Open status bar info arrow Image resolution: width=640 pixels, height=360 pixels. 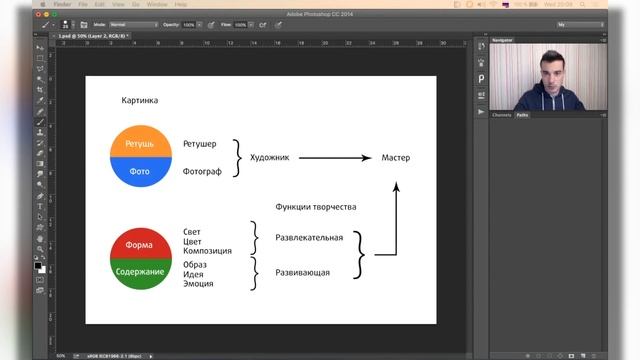(151, 356)
